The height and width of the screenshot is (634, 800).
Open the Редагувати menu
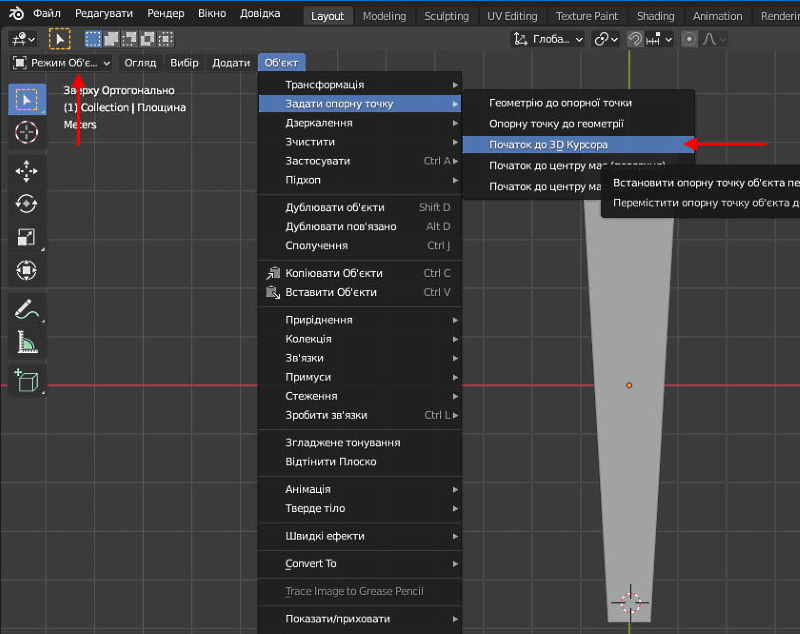[104, 13]
